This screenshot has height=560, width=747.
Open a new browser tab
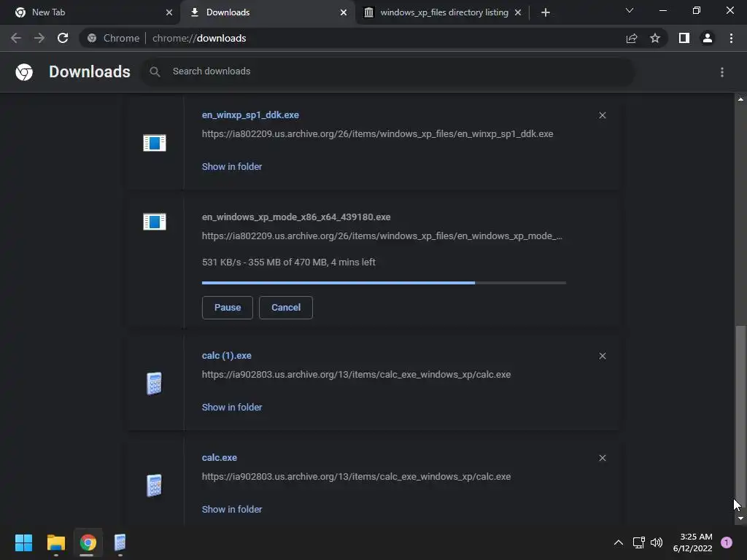tap(546, 12)
